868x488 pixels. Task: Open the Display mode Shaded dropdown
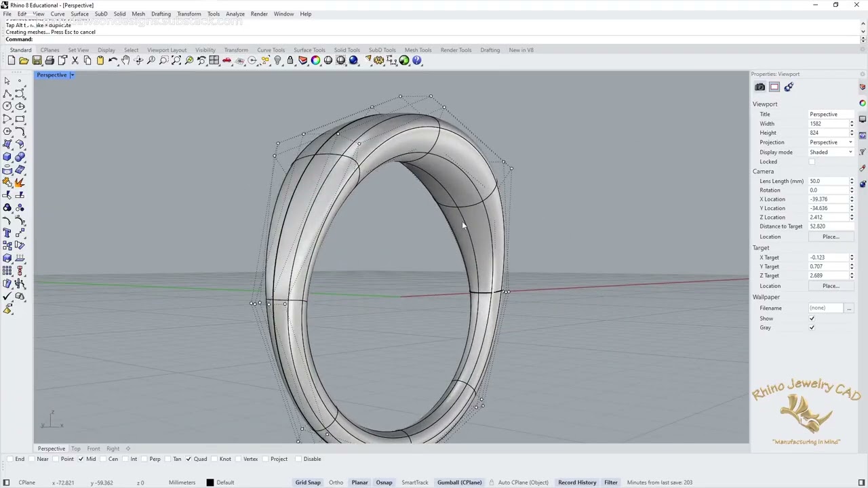831,152
